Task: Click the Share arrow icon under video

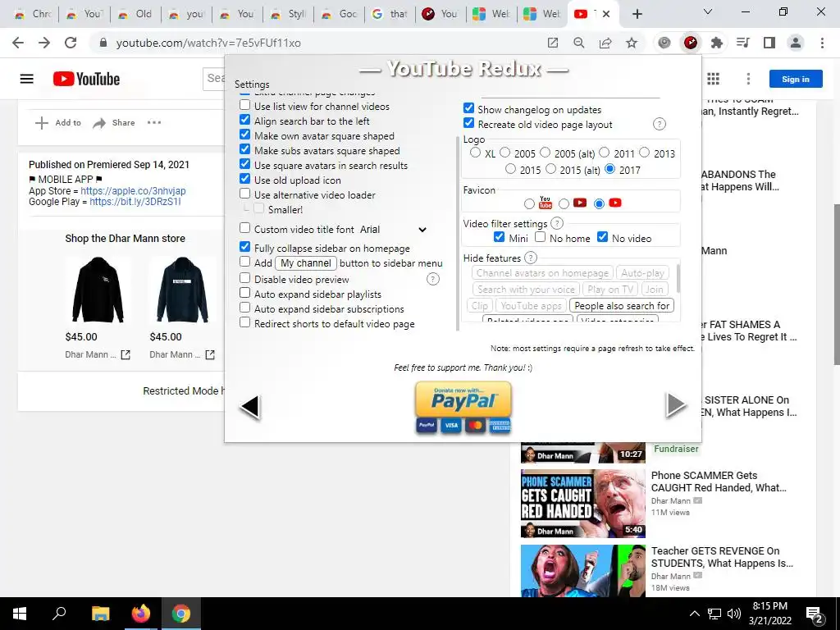Action: point(99,123)
